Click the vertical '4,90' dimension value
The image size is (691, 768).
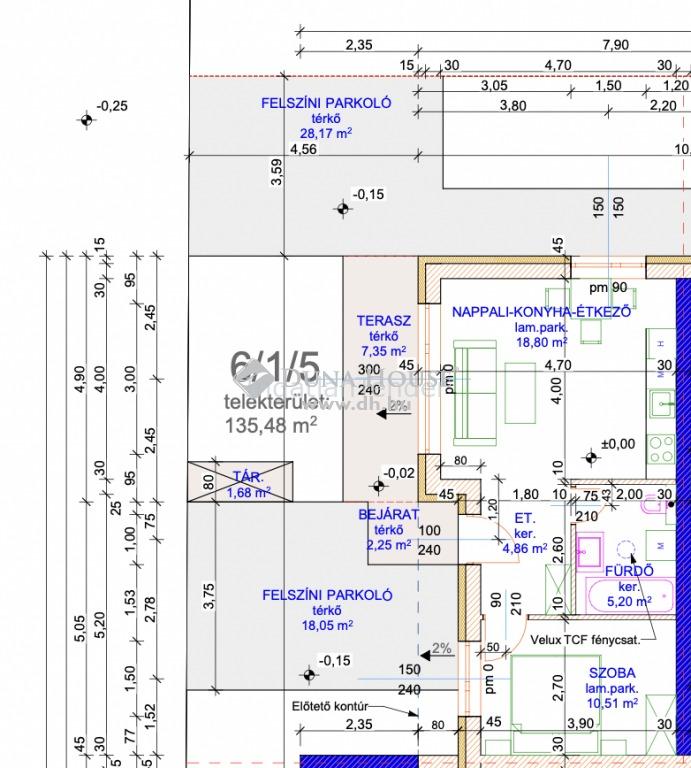pyautogui.click(x=80, y=379)
